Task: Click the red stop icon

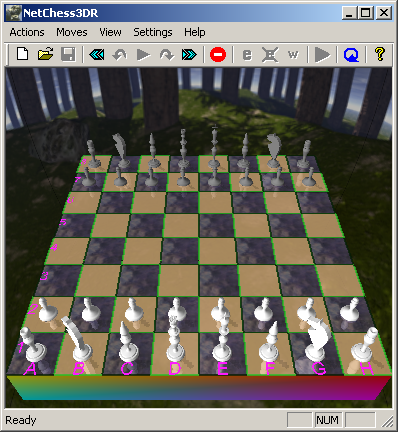Action: [218, 54]
